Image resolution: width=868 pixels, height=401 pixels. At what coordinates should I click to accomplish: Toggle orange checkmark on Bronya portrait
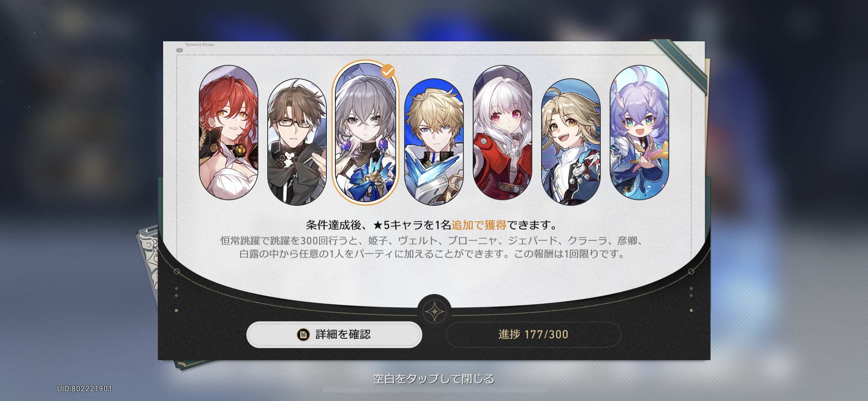tap(388, 71)
